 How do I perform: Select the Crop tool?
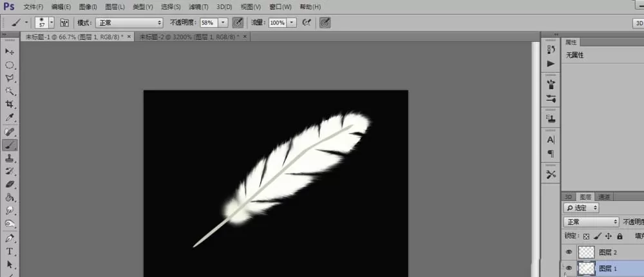click(10, 104)
